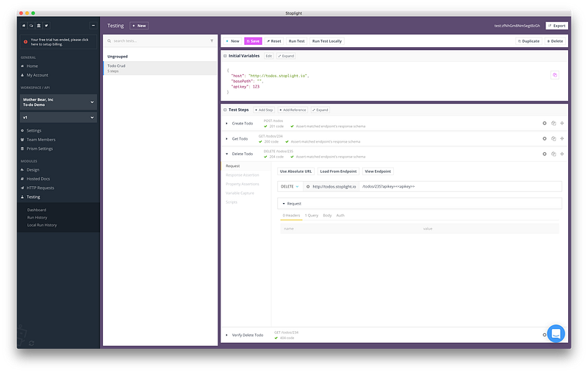This screenshot has height=373, width=588.
Task: Select the Request side tab
Action: click(x=246, y=166)
